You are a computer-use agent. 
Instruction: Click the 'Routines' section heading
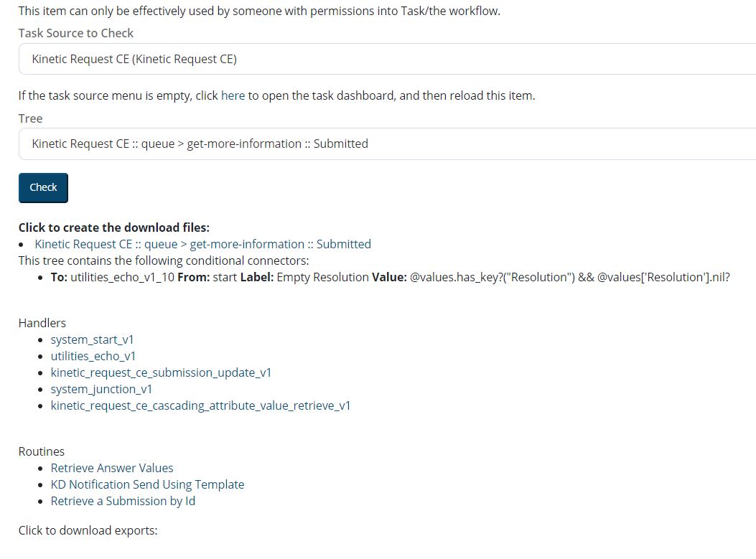[x=42, y=451]
